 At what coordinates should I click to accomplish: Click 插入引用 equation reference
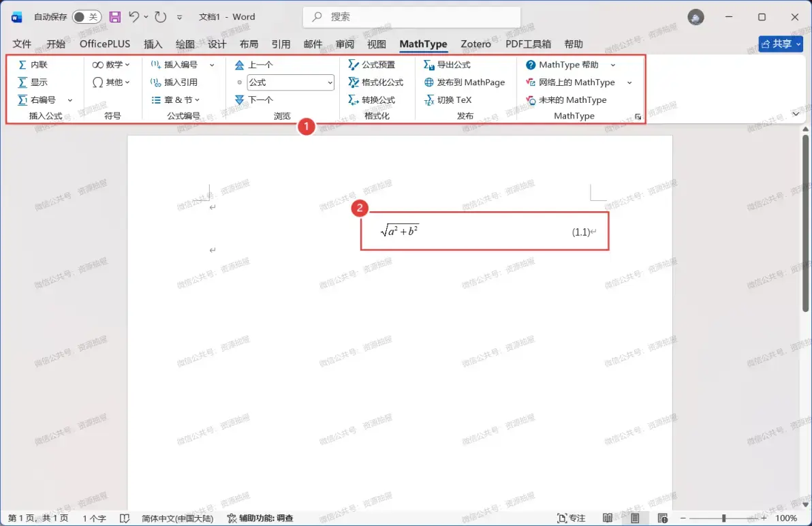point(174,82)
